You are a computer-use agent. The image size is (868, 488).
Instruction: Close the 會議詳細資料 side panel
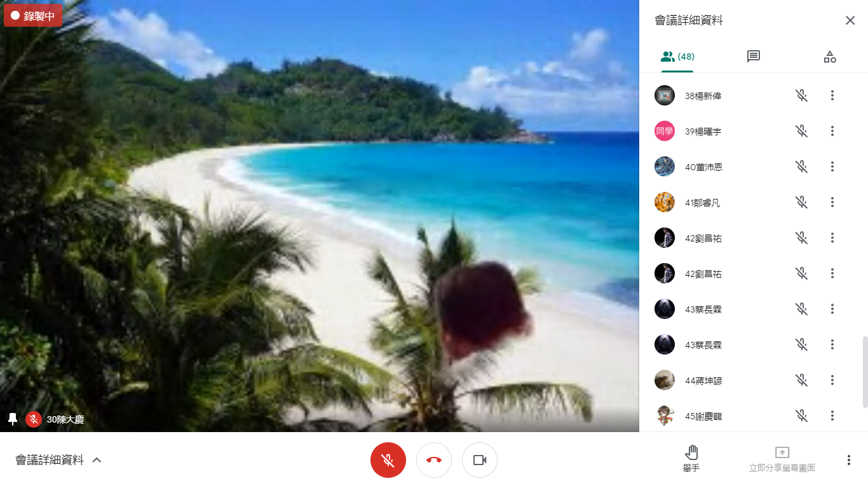click(850, 20)
